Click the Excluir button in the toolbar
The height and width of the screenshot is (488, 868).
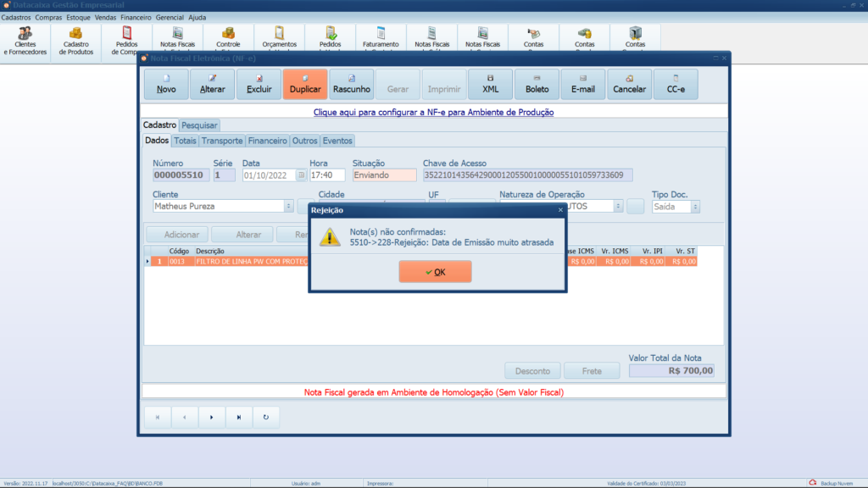(x=259, y=84)
